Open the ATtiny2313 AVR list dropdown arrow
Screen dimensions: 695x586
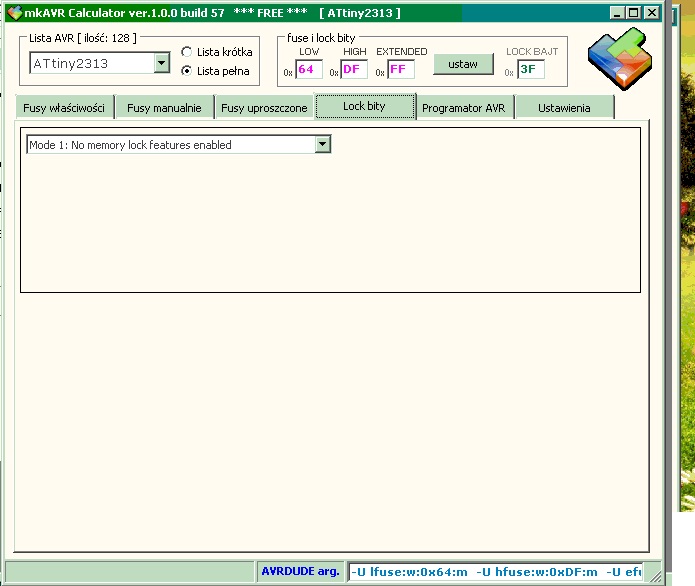(162, 63)
